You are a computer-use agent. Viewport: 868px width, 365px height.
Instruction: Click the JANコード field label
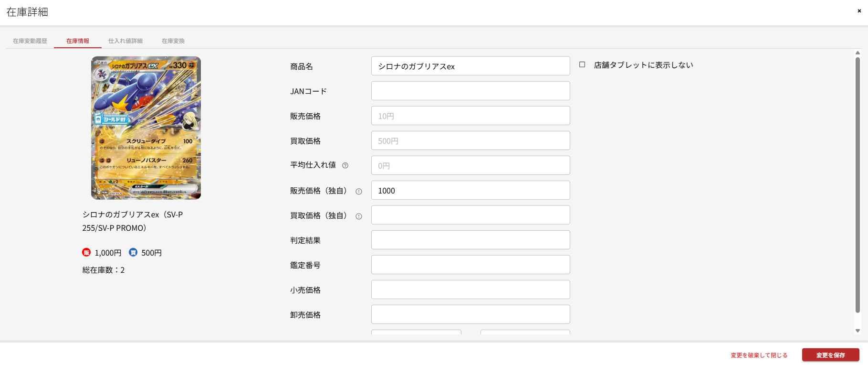pos(308,91)
